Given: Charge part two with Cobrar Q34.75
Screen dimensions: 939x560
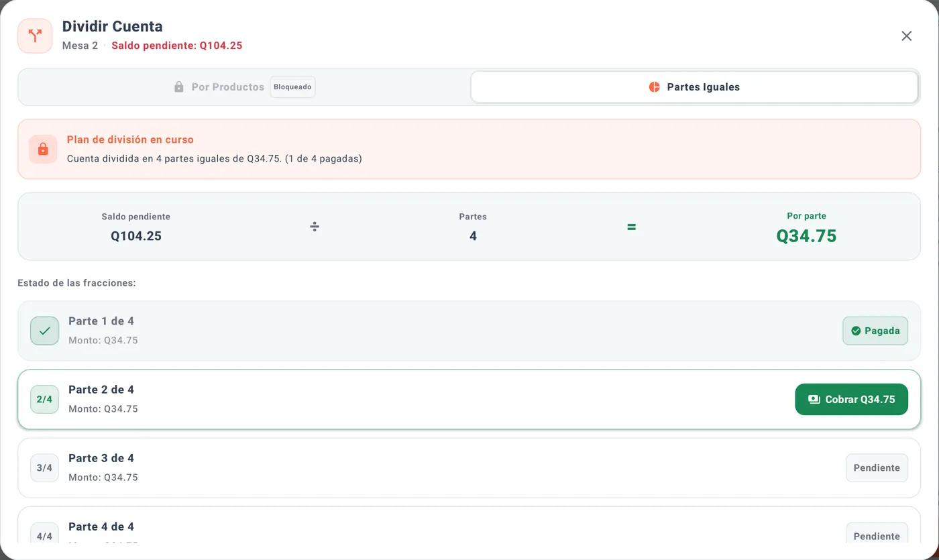Looking at the screenshot, I should pyautogui.click(x=851, y=399).
